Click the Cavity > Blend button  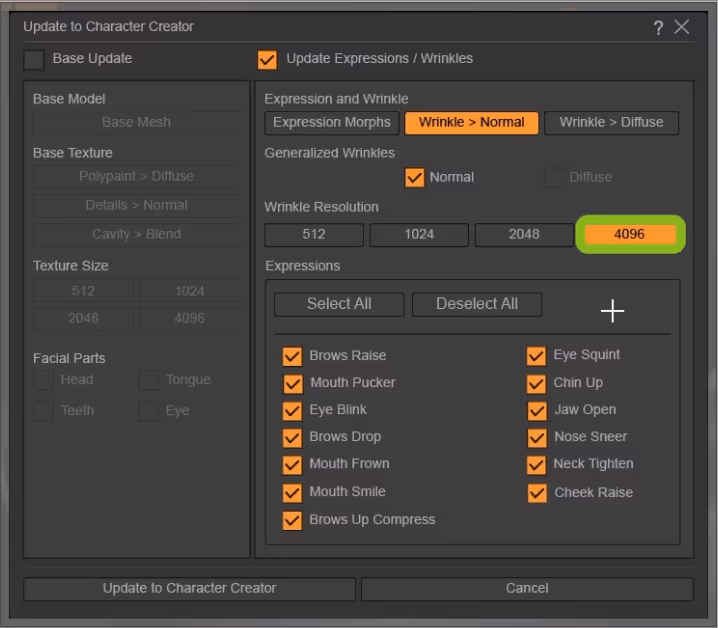[x=136, y=235]
